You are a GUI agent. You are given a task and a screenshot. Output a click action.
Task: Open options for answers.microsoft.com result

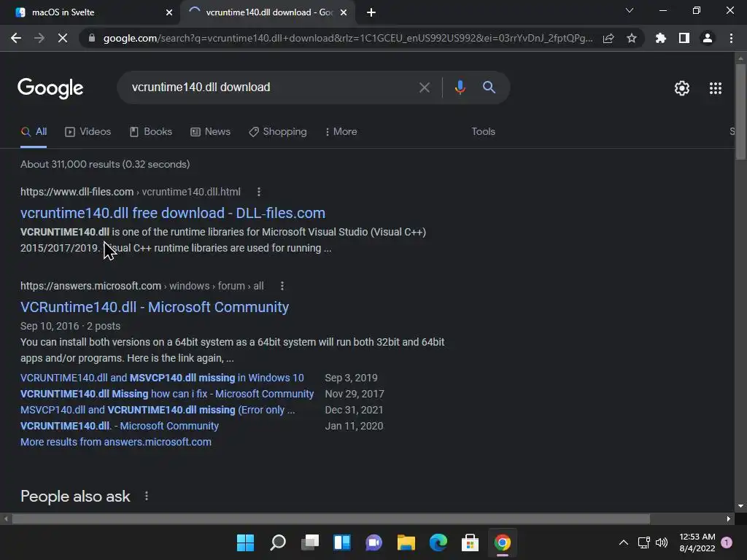click(x=282, y=286)
